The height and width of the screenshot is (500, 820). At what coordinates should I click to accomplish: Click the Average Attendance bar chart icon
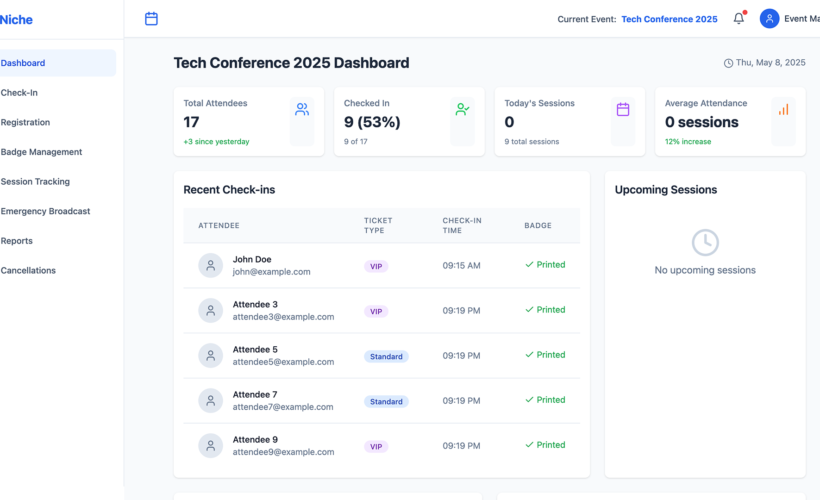(783, 110)
